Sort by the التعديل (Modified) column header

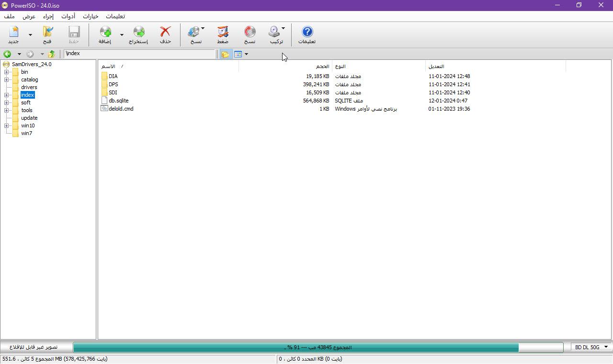496,66
